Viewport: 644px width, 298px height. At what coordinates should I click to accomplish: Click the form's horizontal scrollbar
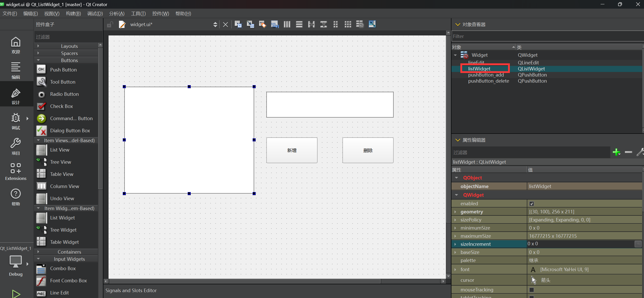pyautogui.click(x=245, y=281)
